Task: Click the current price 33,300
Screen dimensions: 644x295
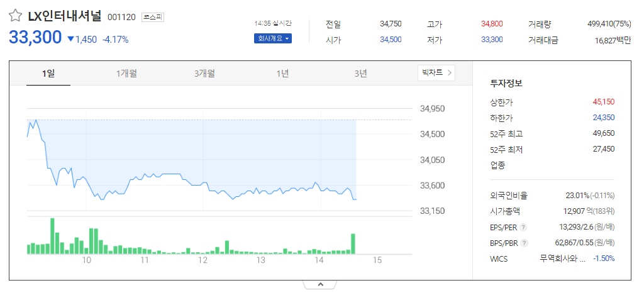Action: click(x=35, y=38)
